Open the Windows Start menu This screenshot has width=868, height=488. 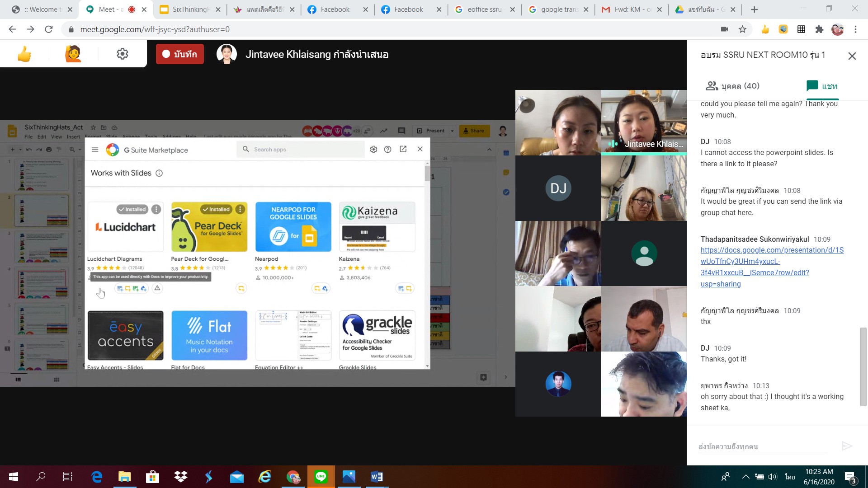tap(14, 477)
